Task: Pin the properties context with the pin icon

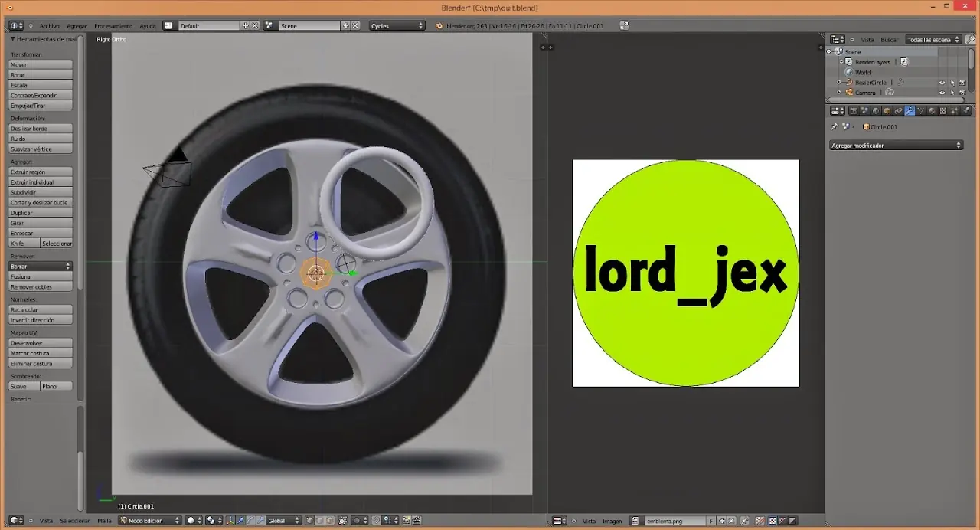Action: point(835,126)
